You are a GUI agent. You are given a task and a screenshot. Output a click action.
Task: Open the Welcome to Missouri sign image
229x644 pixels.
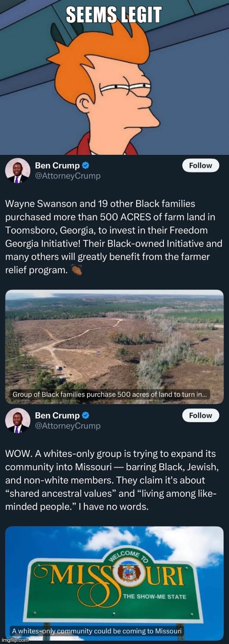point(114,583)
